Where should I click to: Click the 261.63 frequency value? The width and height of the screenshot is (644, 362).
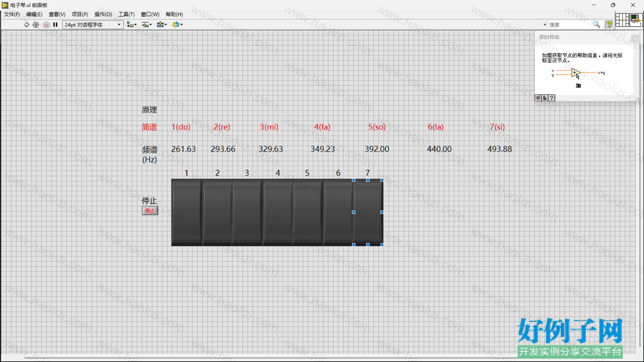pyautogui.click(x=183, y=149)
